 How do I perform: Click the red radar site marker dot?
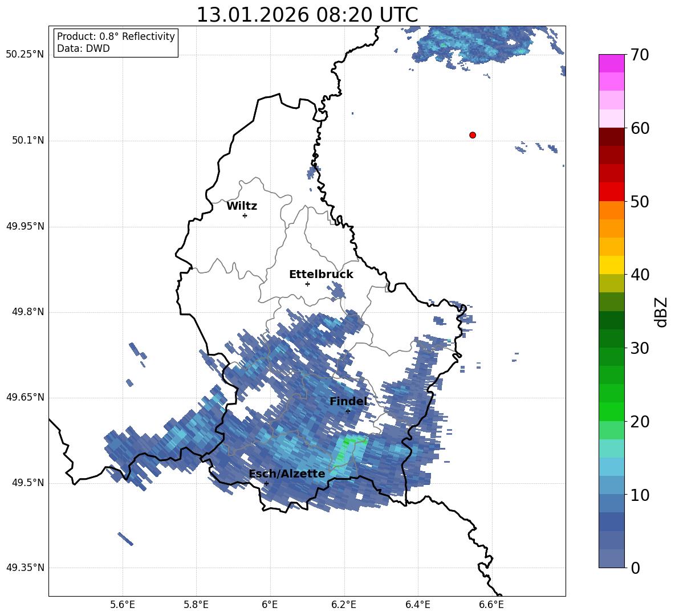click(472, 135)
